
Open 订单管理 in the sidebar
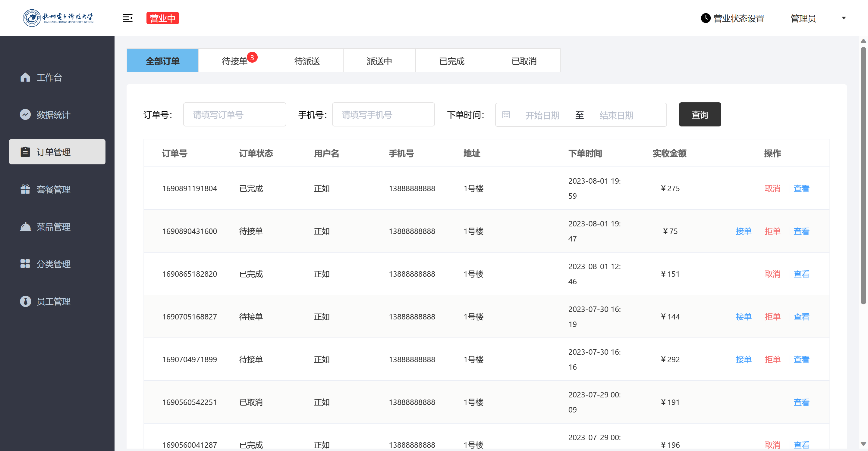coord(57,152)
